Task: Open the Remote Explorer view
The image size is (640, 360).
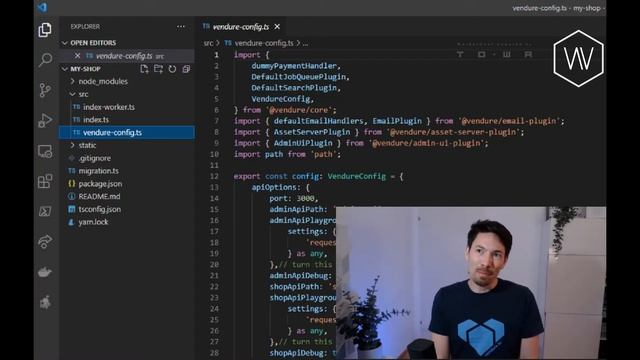Action: pos(45,151)
